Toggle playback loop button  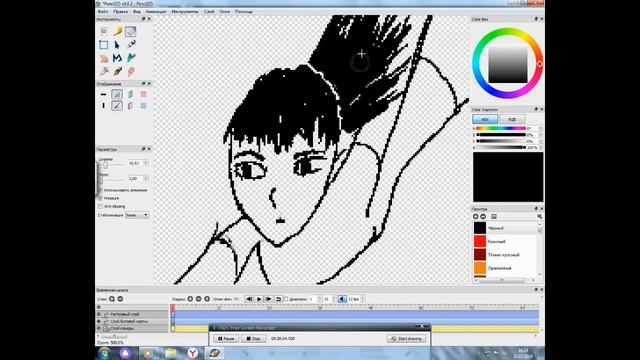click(x=278, y=299)
